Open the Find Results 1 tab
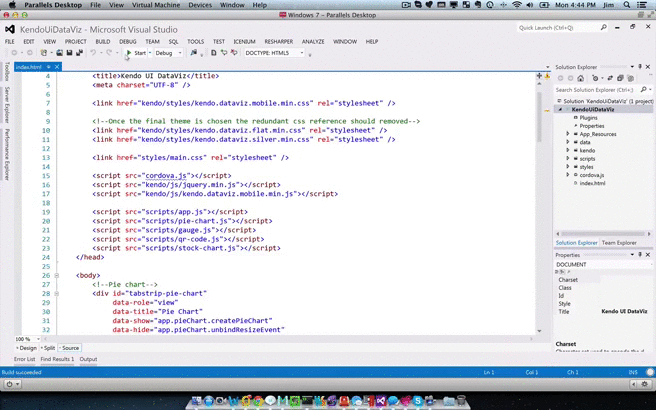The image size is (656, 410). 57,359
